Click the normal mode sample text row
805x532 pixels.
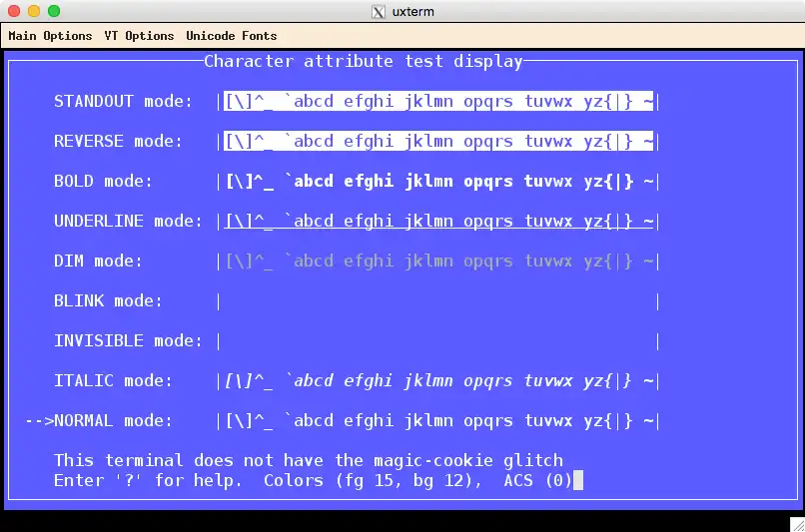pyautogui.click(x=438, y=421)
